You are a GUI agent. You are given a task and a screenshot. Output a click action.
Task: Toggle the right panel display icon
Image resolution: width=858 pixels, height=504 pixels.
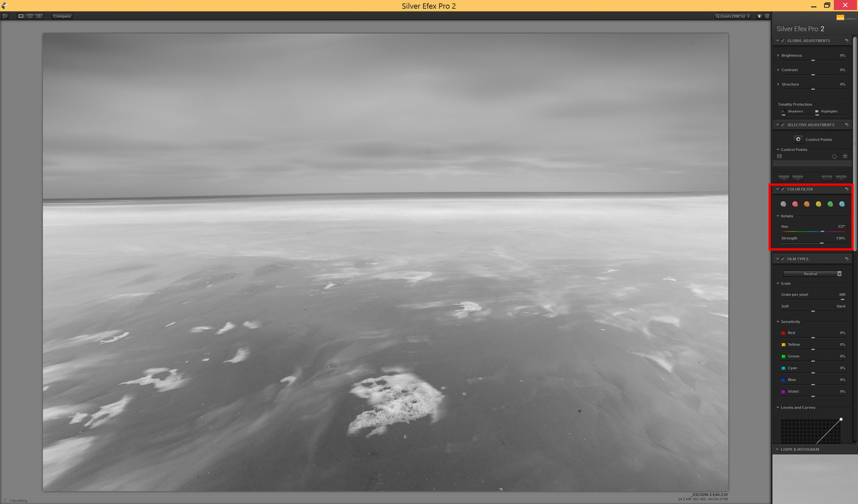[767, 16]
